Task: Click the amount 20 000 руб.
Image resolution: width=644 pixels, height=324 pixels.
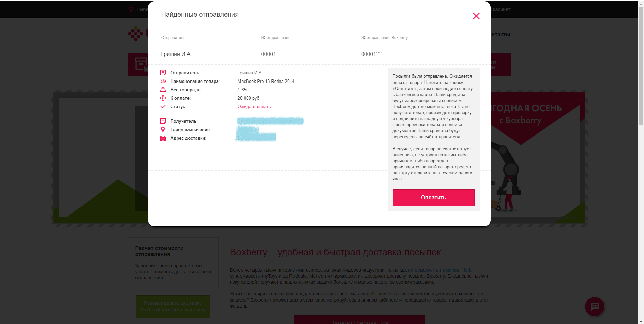Action: point(249,98)
